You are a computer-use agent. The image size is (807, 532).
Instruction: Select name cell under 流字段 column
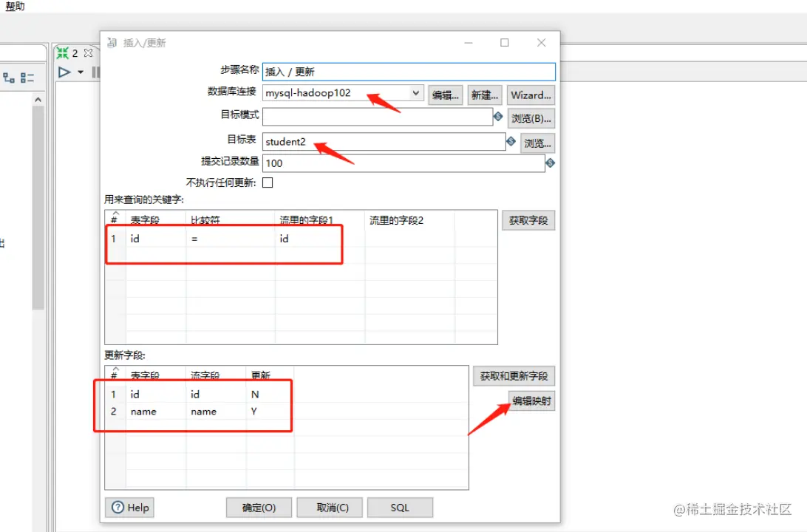pyautogui.click(x=216, y=412)
